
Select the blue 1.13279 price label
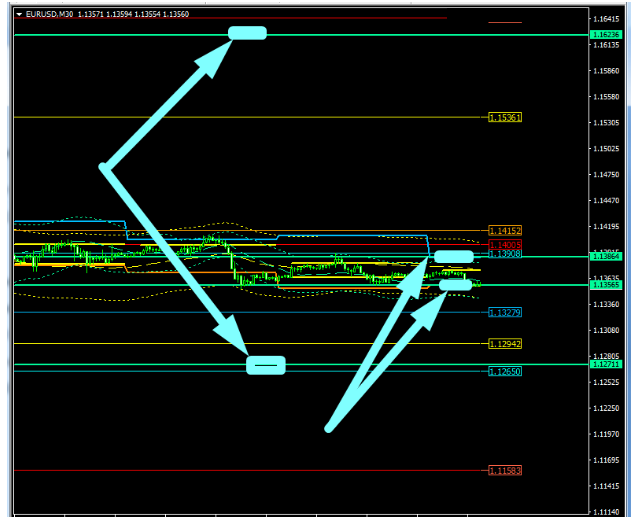pos(504,313)
